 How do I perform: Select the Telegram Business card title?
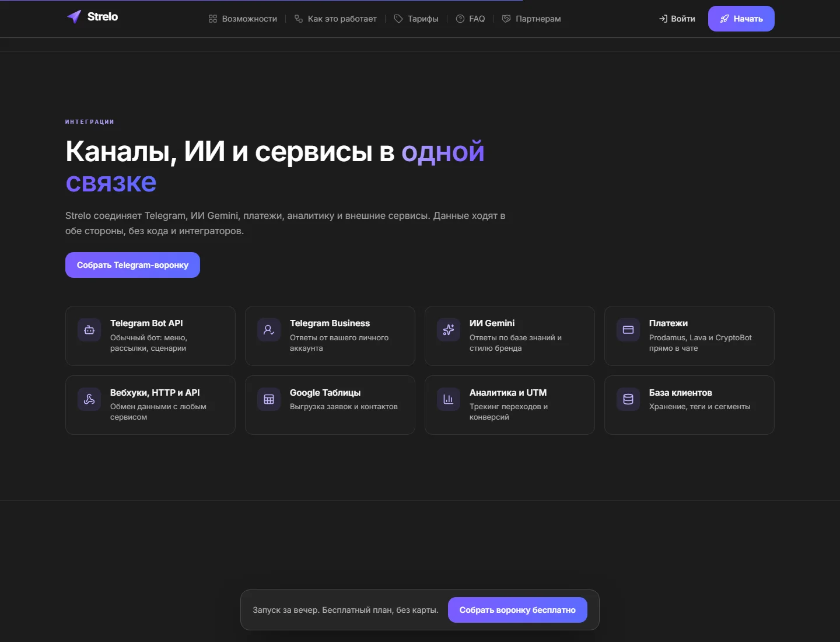point(330,323)
